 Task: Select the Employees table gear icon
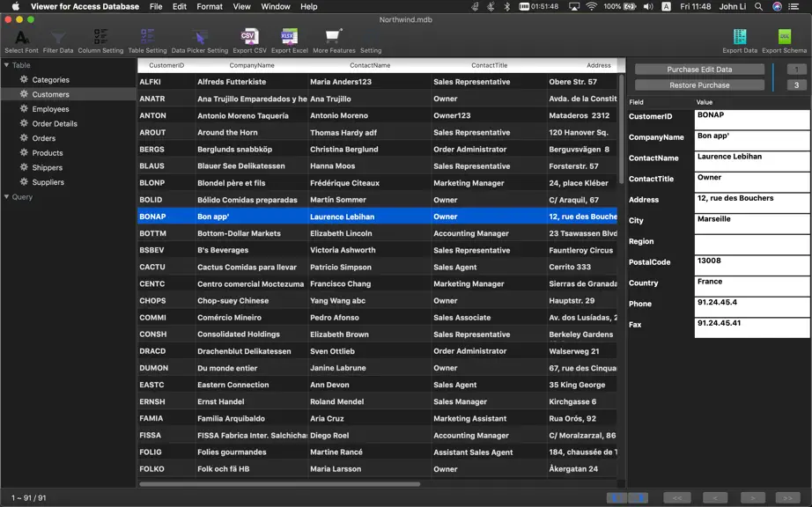(24, 108)
